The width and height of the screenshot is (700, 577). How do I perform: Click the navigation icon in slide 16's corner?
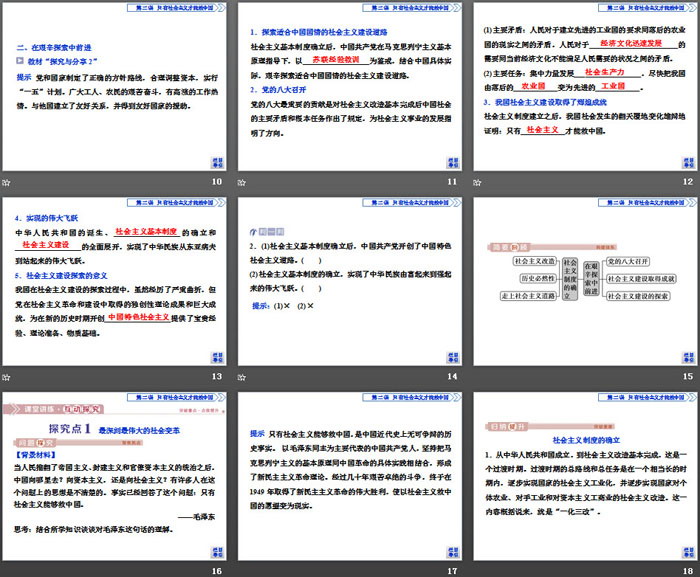(x=217, y=552)
